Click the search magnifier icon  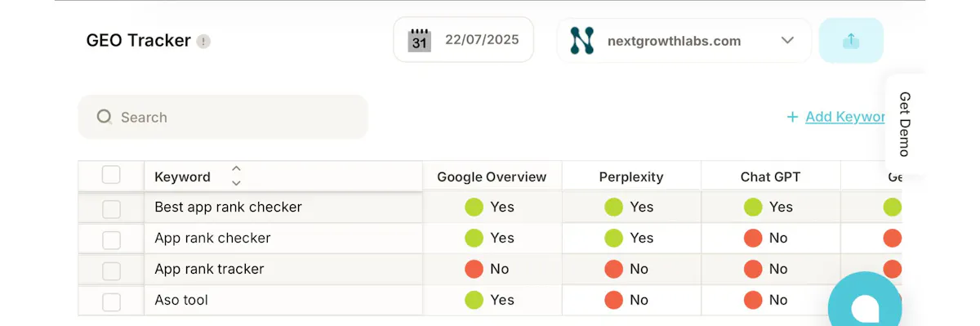click(105, 117)
